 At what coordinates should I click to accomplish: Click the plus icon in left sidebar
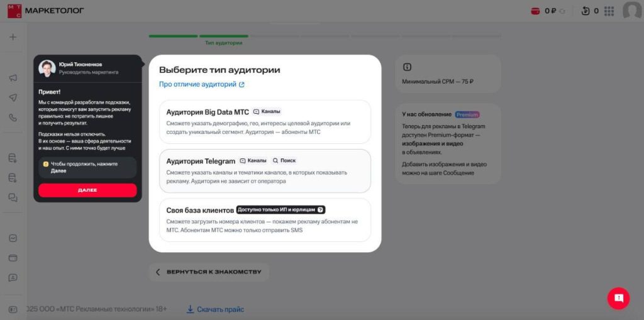(13, 37)
